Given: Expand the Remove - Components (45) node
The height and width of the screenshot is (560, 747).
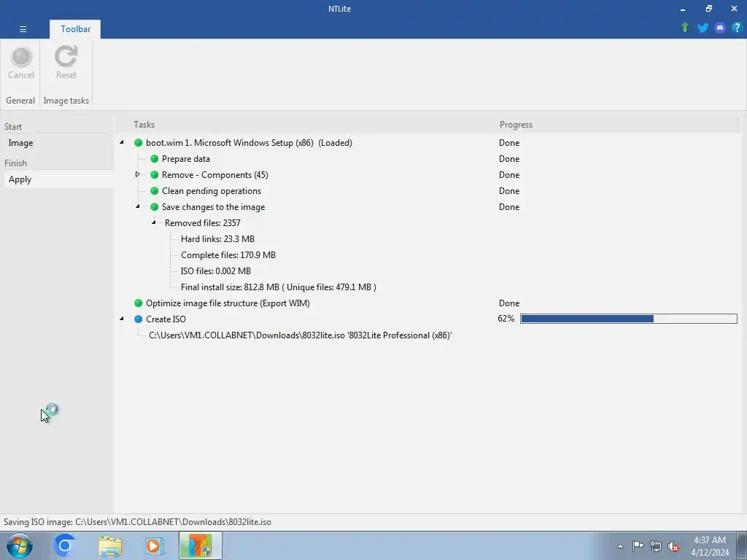Looking at the screenshot, I should tap(137, 174).
